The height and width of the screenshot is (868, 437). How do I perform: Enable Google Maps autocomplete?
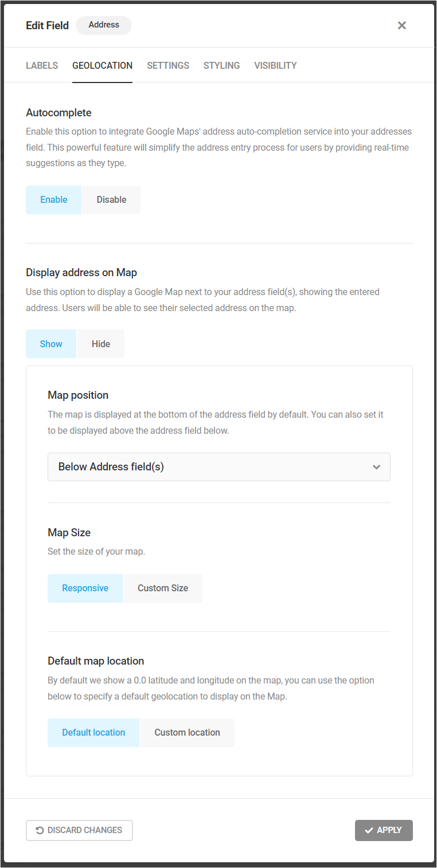pyautogui.click(x=53, y=199)
